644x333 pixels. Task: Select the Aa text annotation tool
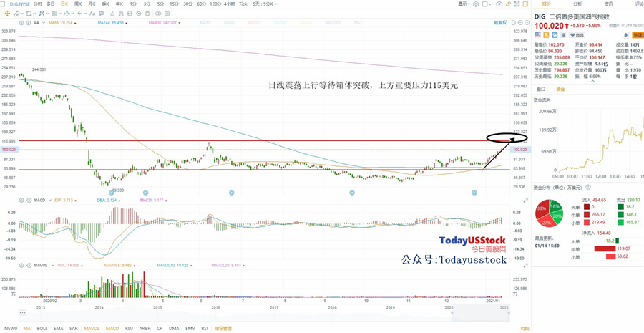[92, 14]
